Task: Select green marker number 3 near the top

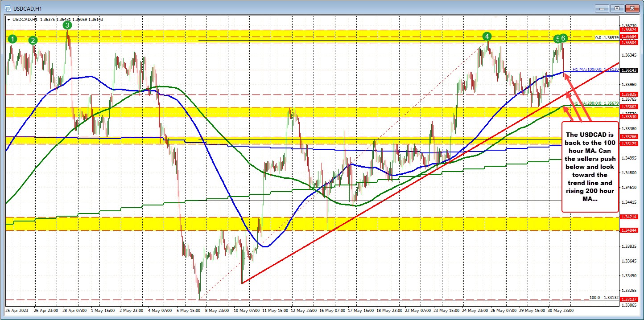Action: 67,25
